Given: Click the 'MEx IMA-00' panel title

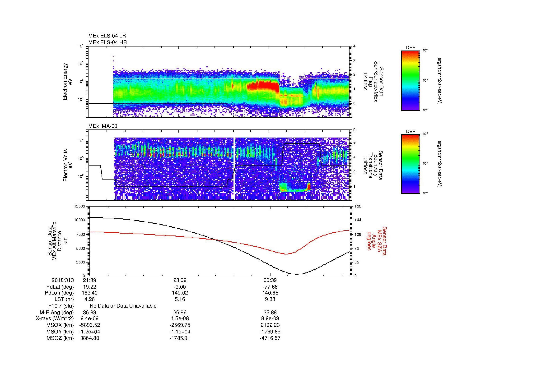Looking at the screenshot, I should pos(103,126).
